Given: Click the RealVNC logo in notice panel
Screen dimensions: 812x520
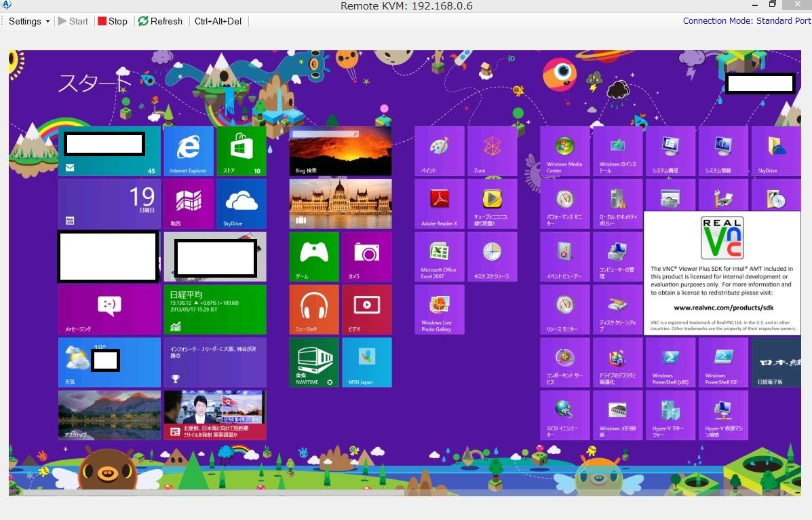Looking at the screenshot, I should tap(722, 238).
